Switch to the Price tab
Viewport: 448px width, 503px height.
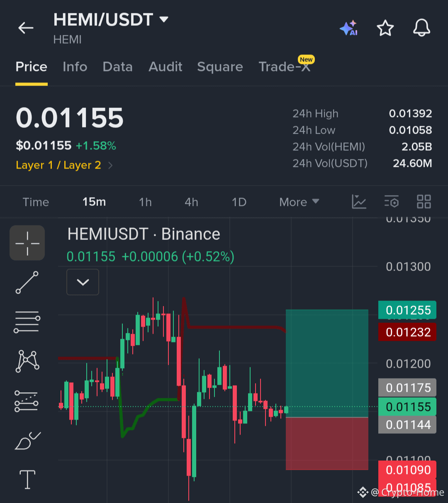(32, 67)
